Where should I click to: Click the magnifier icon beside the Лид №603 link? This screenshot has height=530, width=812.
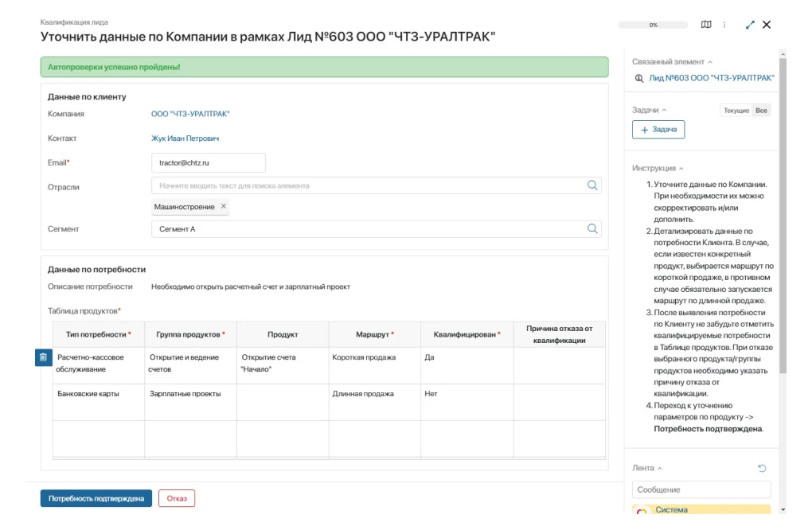[x=638, y=78]
